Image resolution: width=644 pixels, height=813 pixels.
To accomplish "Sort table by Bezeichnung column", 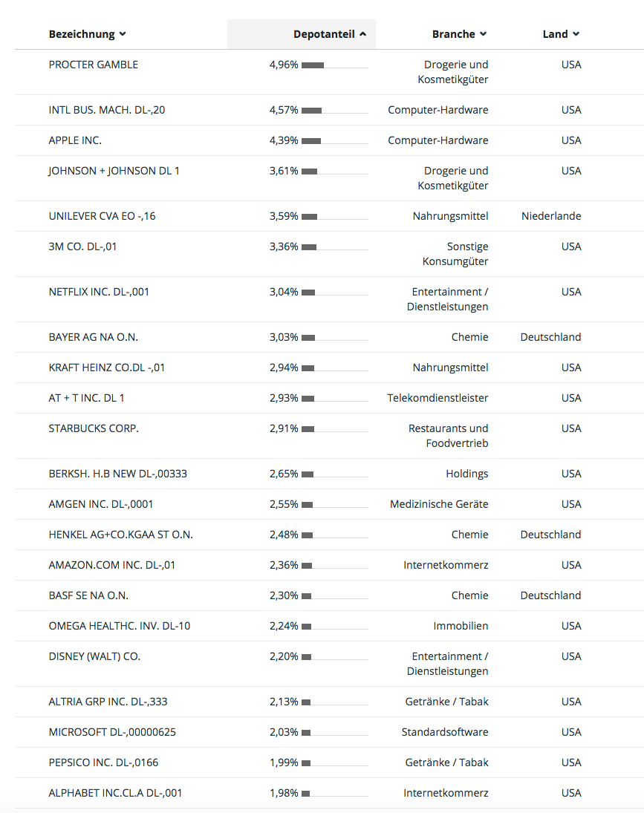I will [x=87, y=34].
